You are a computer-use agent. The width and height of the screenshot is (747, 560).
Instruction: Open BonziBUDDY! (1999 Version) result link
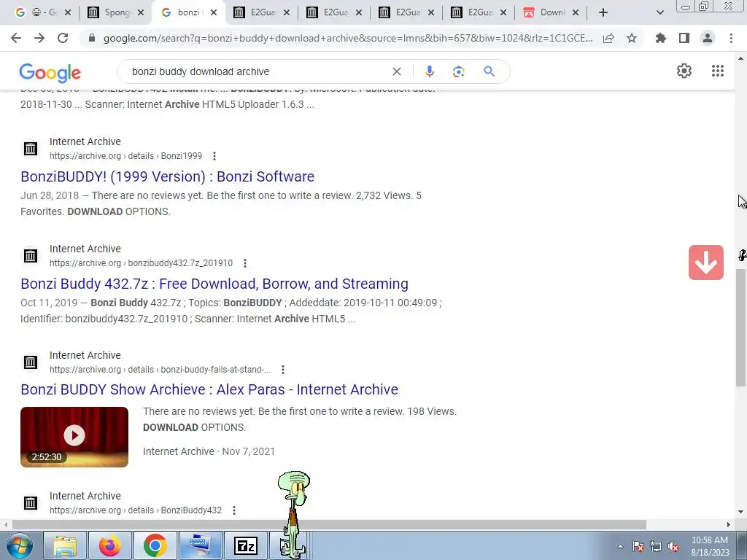pyautogui.click(x=167, y=176)
